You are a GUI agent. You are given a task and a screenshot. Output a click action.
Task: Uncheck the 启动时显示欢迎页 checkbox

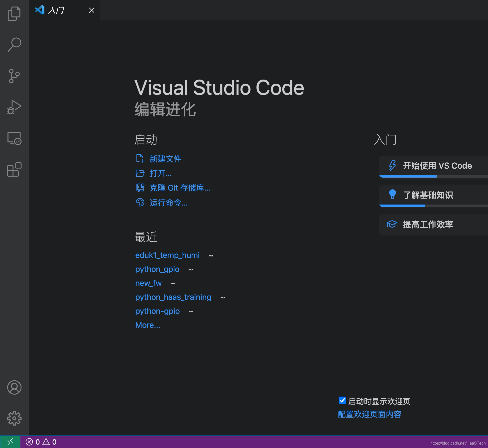coord(342,401)
